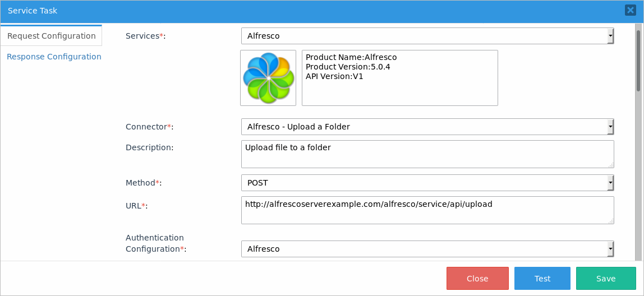Open the Response Configuration tab

54,57
